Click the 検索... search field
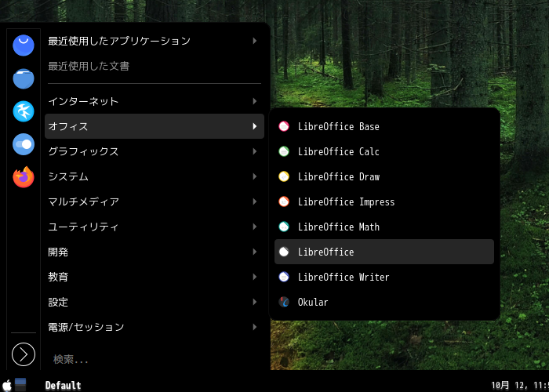Screen dimensions: 549x392 pos(155,359)
